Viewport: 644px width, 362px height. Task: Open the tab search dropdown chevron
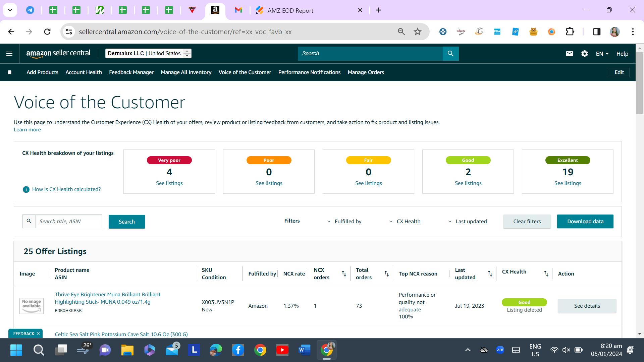click(10, 10)
